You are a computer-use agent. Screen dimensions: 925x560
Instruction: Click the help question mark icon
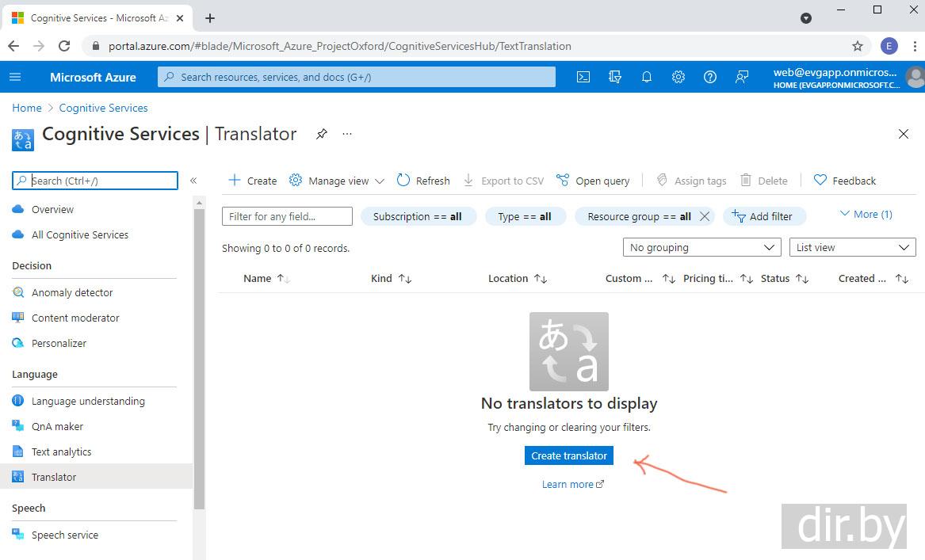(x=710, y=77)
